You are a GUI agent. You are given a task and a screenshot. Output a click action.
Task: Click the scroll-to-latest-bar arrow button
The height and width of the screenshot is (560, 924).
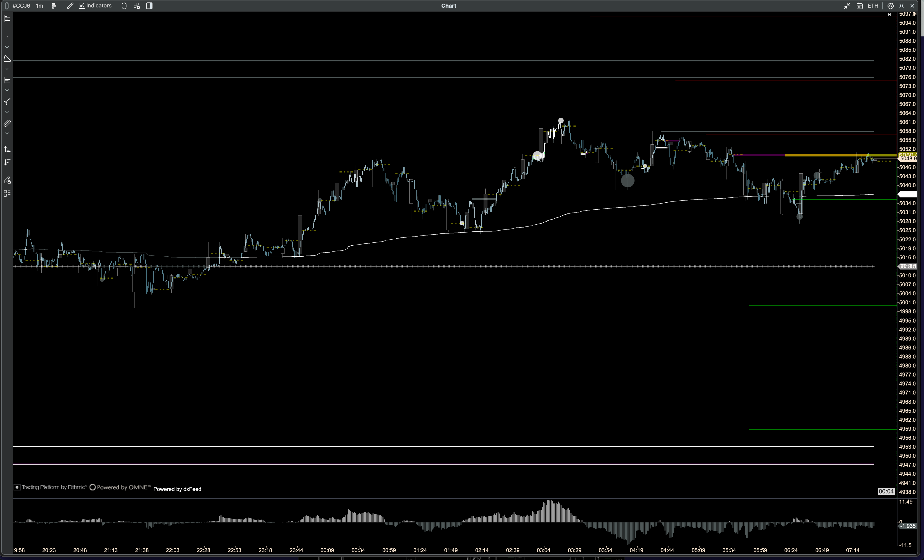pos(889,14)
